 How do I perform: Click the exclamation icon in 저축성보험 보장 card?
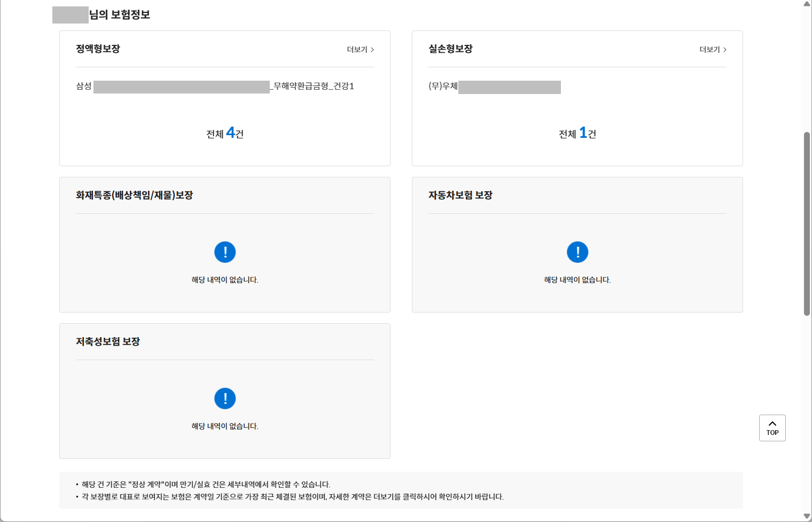pos(225,399)
